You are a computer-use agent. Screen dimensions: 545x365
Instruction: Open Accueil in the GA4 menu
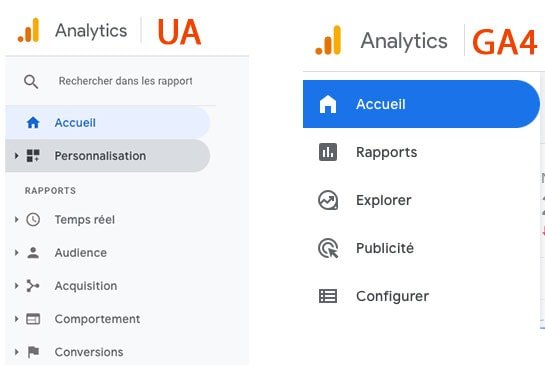pyautogui.click(x=421, y=104)
